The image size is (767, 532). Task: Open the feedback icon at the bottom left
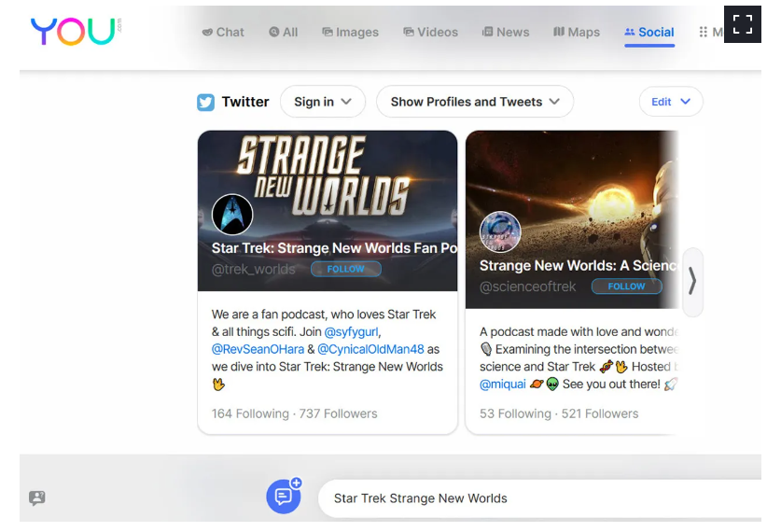tap(37, 498)
